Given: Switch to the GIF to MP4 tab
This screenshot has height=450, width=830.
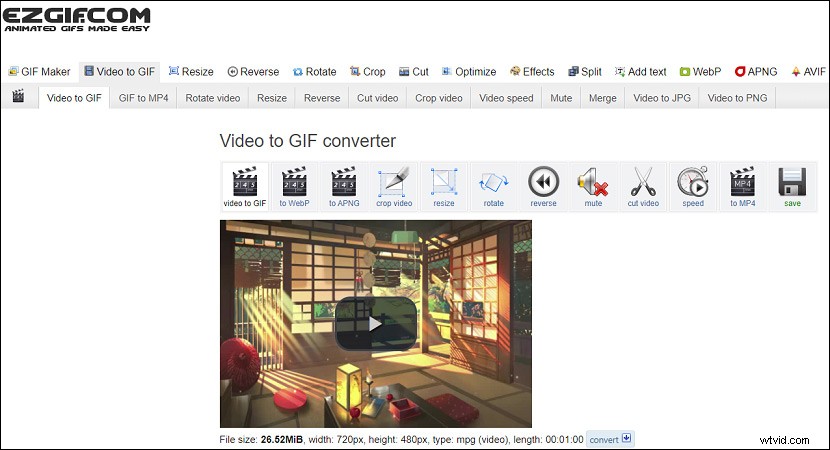Looking at the screenshot, I should (143, 98).
